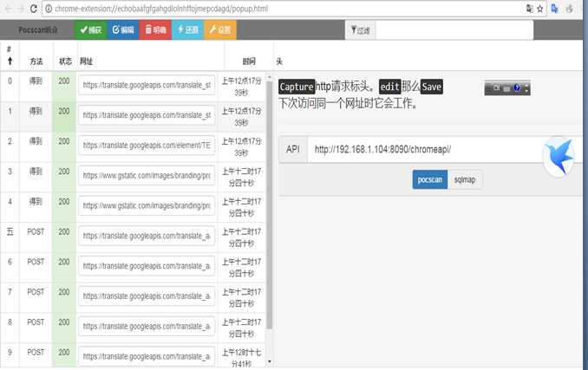Click the 时间 (time) column header
Viewport: 588px width, 370px height.
pos(249,61)
